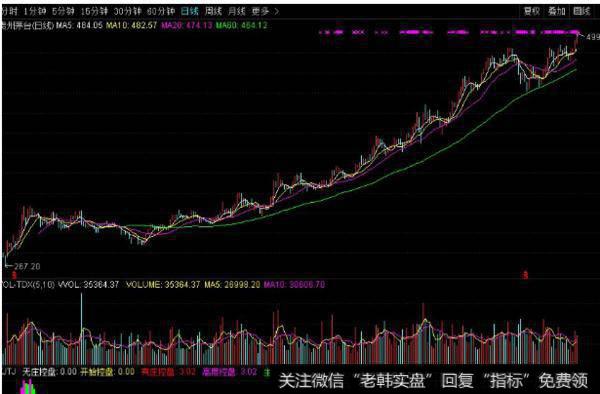The width and height of the screenshot is (600, 394).
Task: Select the 5分钟 period tab
Action: (63, 11)
